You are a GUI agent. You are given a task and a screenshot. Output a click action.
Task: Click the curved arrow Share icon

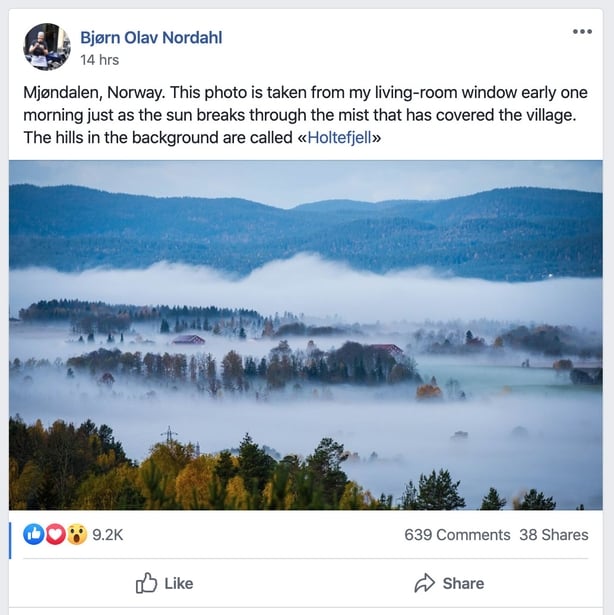424,583
